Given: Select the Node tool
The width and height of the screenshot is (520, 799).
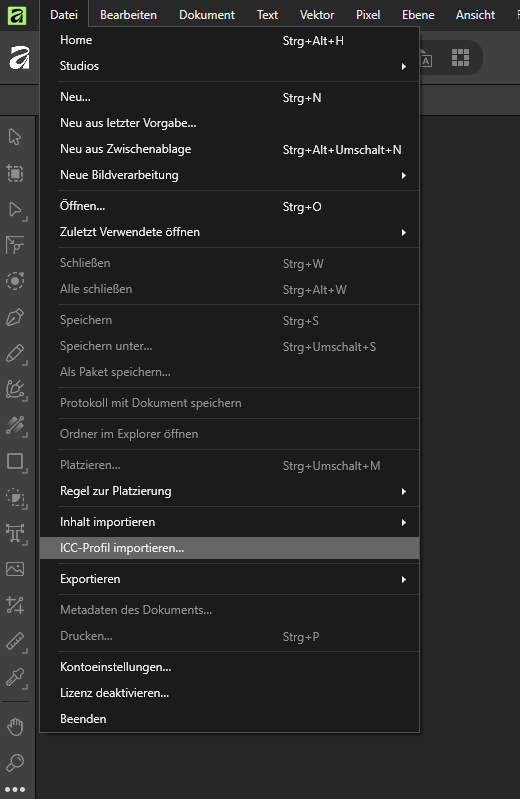Looking at the screenshot, I should (16, 210).
